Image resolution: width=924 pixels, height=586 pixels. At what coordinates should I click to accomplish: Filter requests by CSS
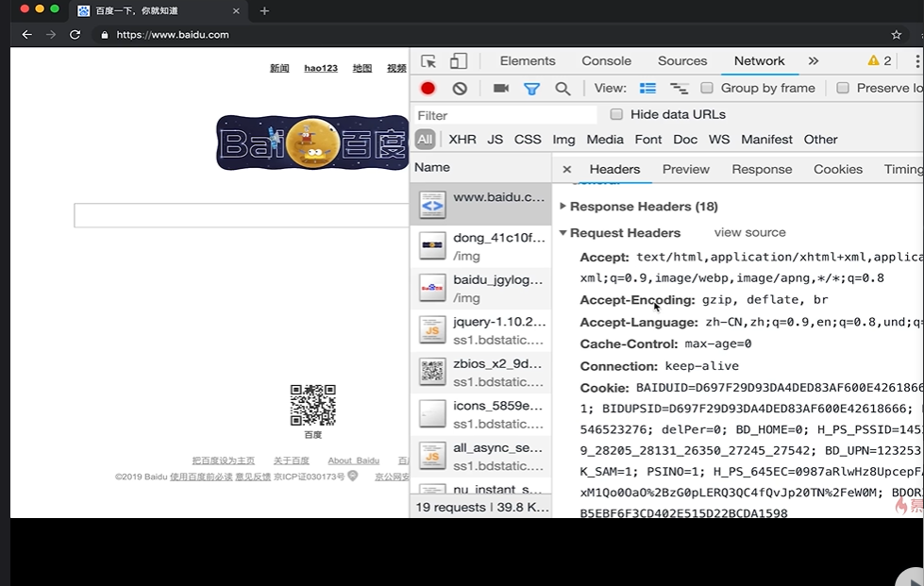point(528,140)
